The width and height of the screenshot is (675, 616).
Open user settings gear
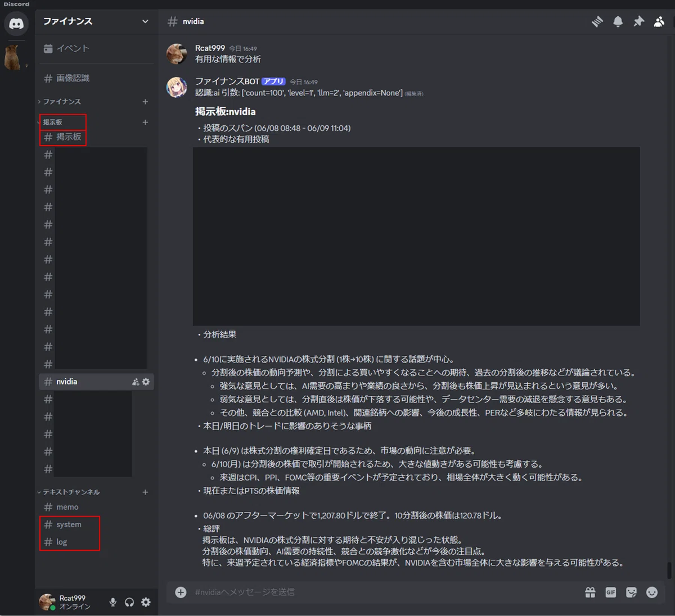pos(146,602)
